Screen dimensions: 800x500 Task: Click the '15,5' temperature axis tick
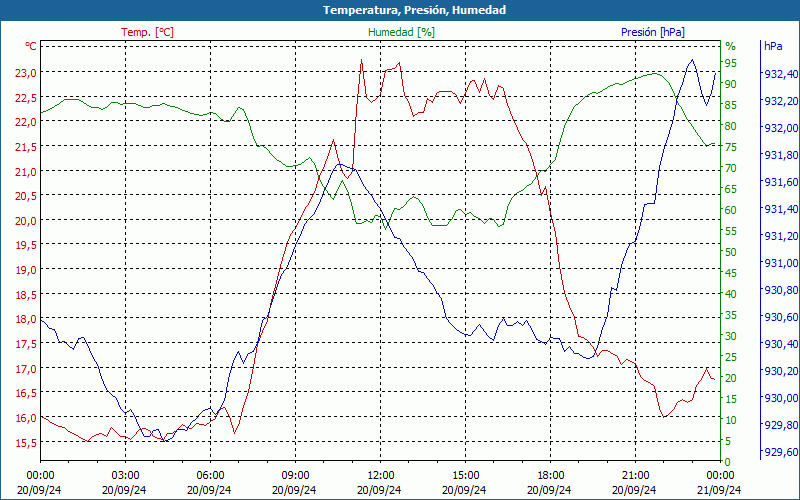click(26, 443)
